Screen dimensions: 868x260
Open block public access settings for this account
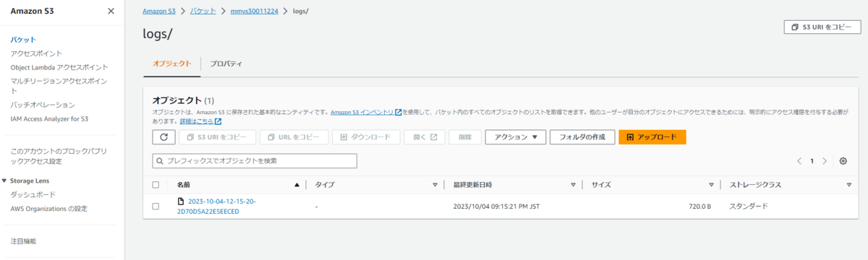click(59, 156)
